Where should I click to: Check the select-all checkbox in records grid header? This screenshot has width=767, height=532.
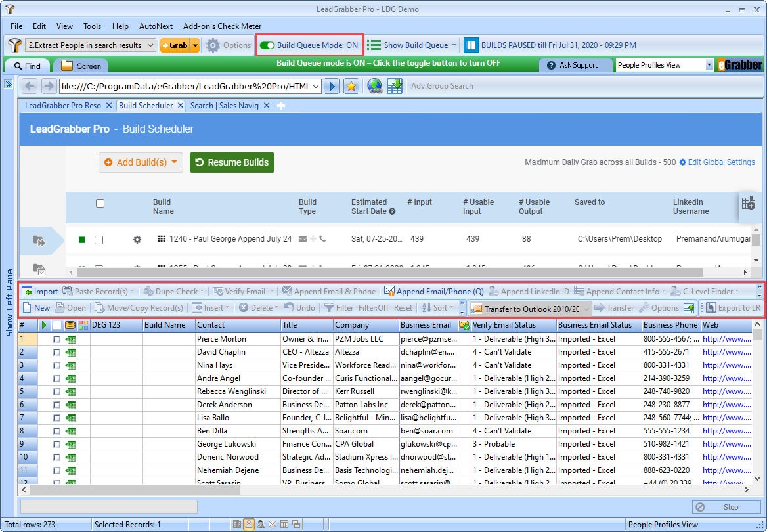tap(57, 325)
